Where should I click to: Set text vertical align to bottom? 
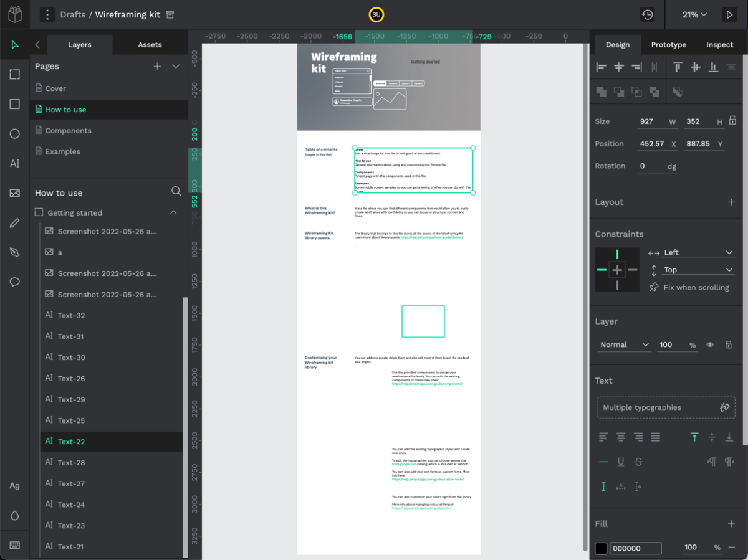coord(729,437)
